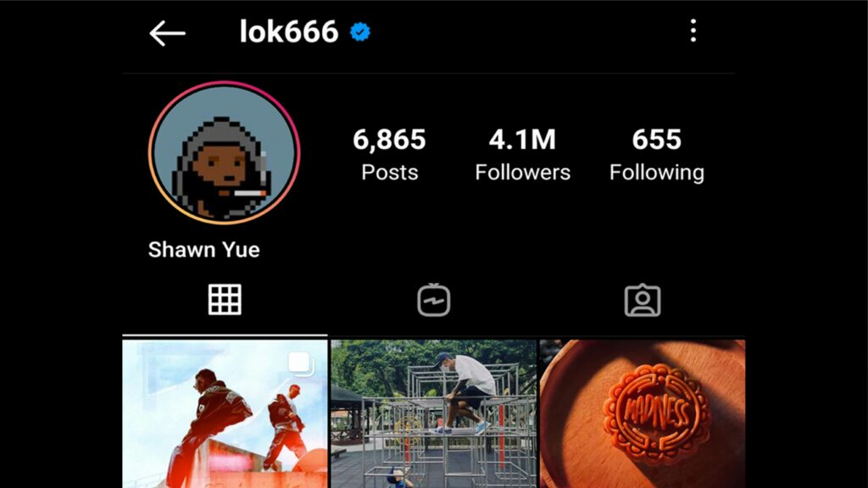Go back using the left arrow

click(167, 33)
